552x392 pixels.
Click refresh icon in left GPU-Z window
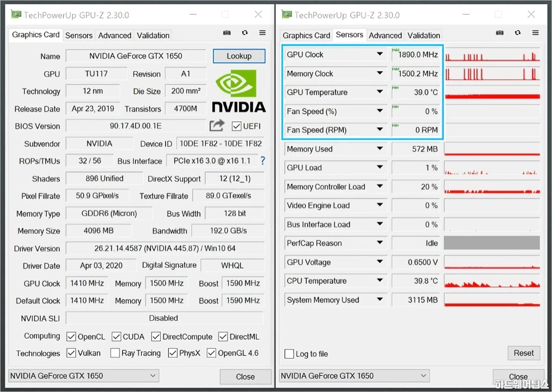(245, 33)
